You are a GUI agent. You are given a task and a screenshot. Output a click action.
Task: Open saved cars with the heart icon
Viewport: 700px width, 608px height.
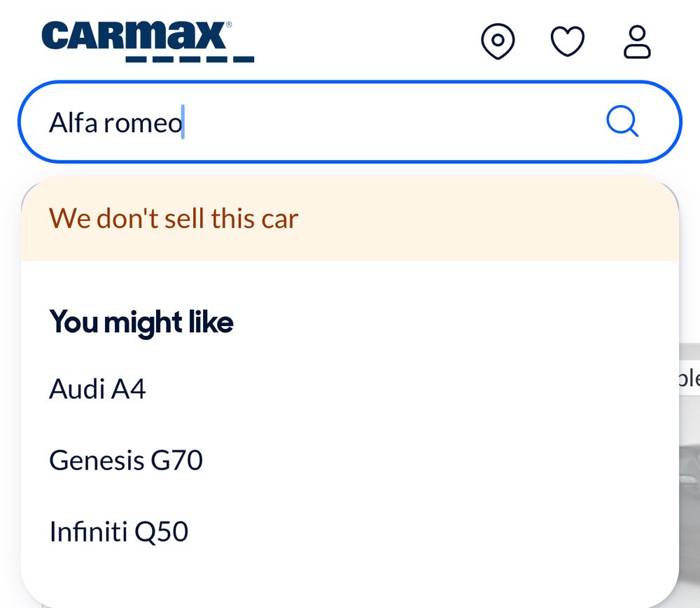567,41
